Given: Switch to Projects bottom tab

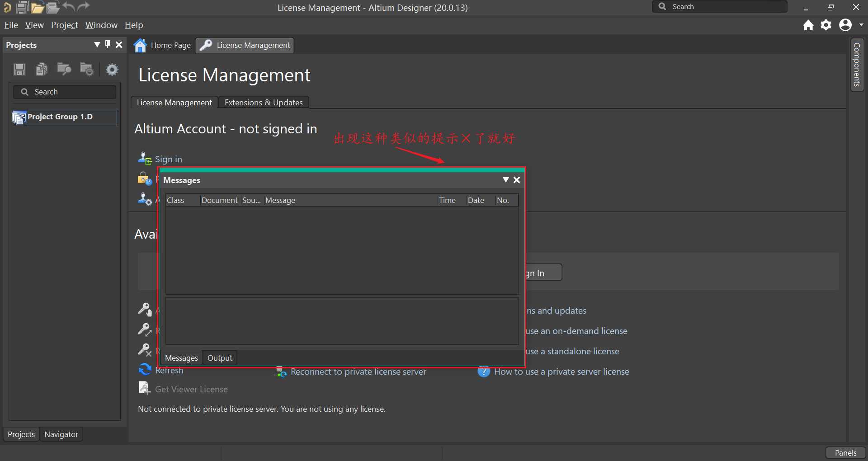Looking at the screenshot, I should point(21,434).
